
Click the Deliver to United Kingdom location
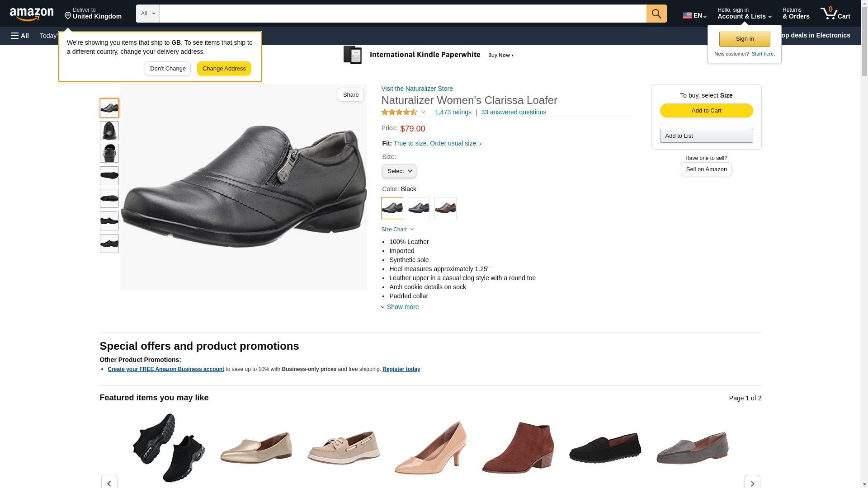point(93,14)
